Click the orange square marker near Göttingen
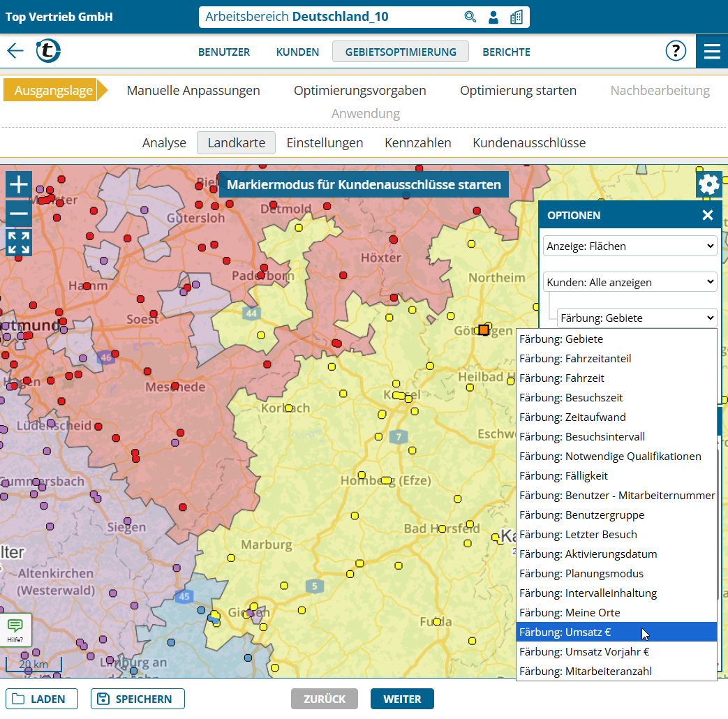 tap(484, 329)
